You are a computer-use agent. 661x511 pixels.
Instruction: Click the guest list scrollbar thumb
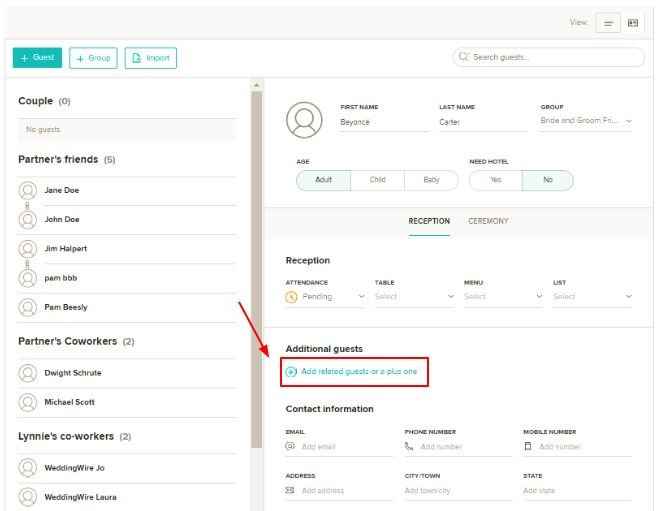[256, 270]
